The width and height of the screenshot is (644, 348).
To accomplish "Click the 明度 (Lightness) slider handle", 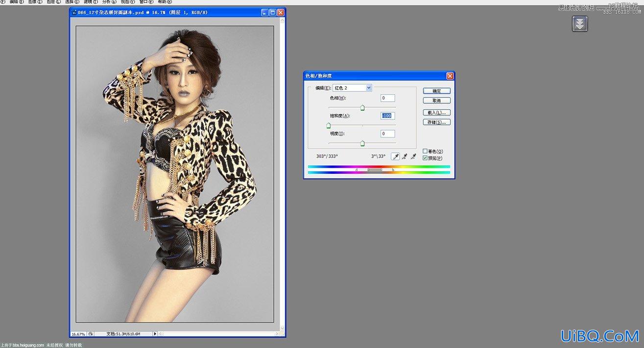I will (362, 143).
